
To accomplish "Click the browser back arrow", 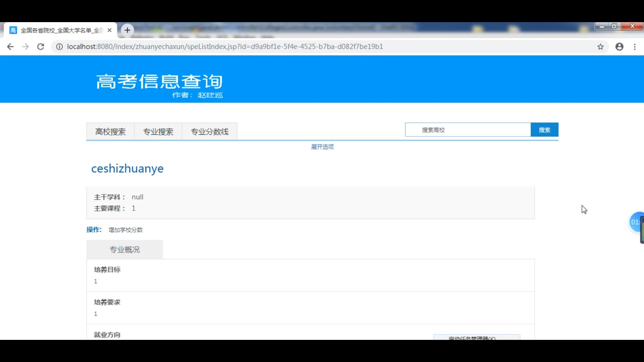I will (x=10, y=47).
